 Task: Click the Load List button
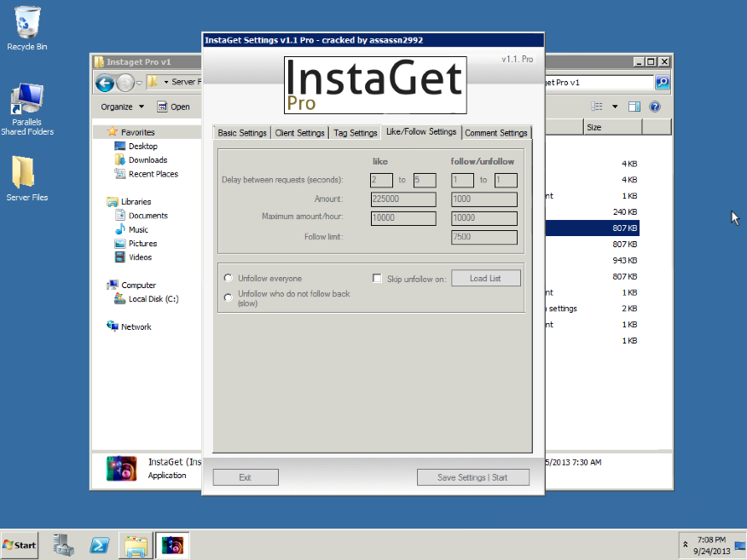point(485,278)
